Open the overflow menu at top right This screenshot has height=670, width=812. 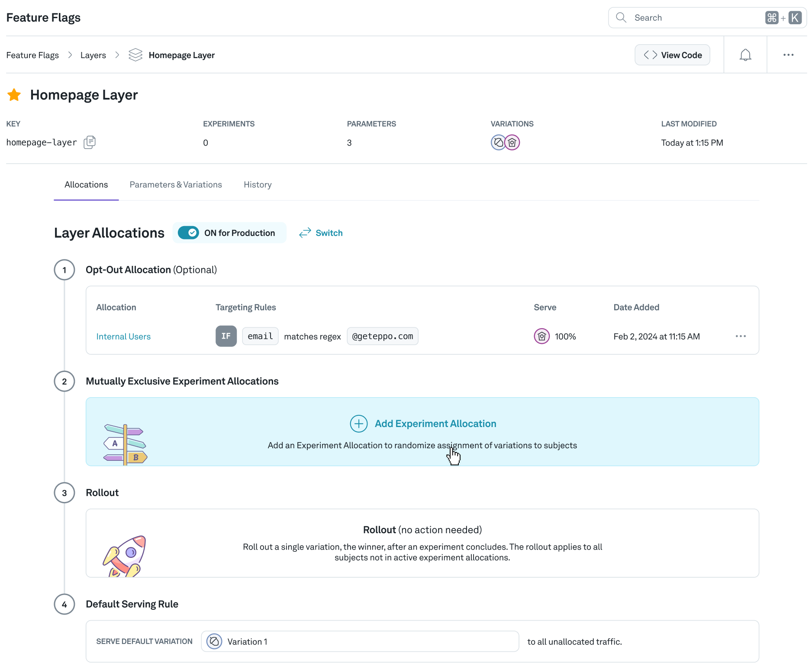[x=788, y=55]
